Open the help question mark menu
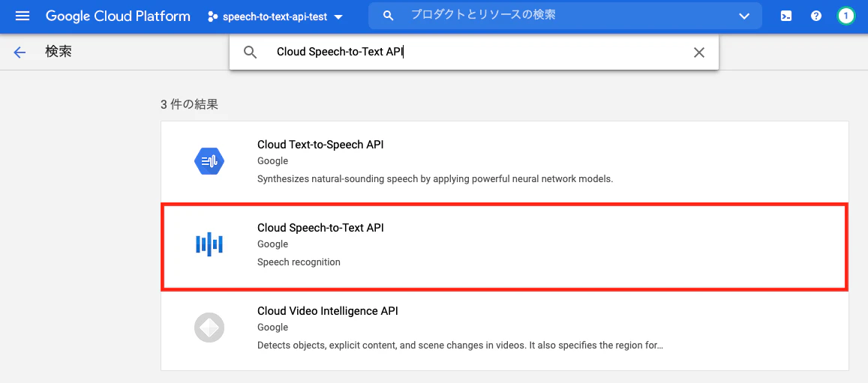Viewport: 868px width, 383px height. coord(815,16)
